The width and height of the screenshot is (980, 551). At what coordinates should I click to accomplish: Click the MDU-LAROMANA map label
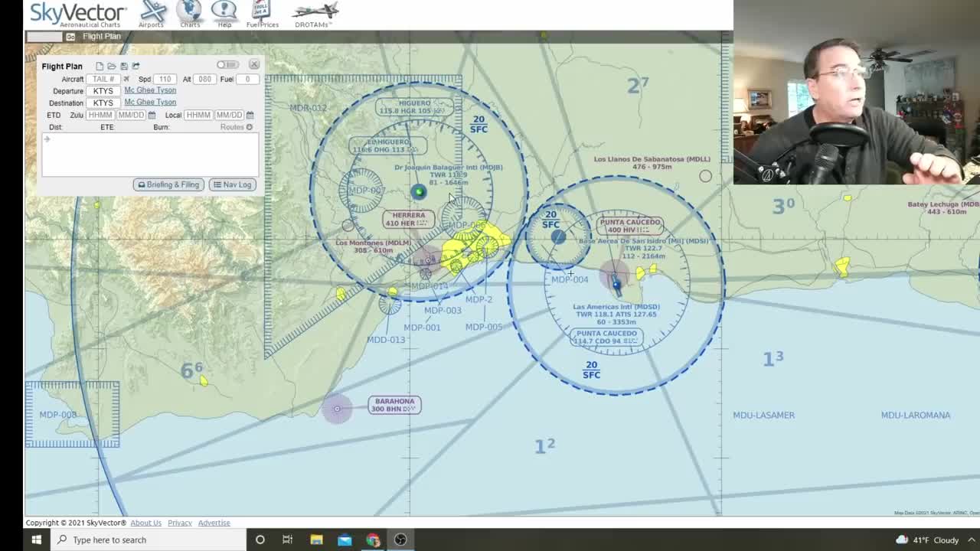[915, 415]
